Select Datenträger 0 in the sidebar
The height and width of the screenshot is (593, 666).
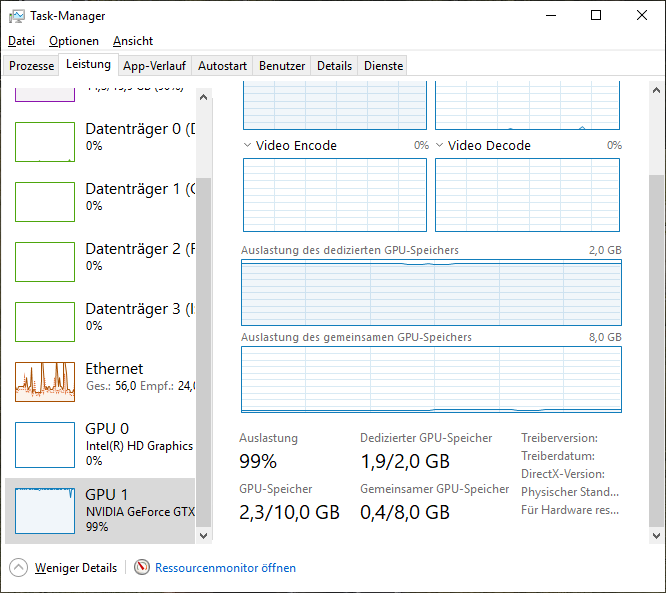[x=100, y=141]
